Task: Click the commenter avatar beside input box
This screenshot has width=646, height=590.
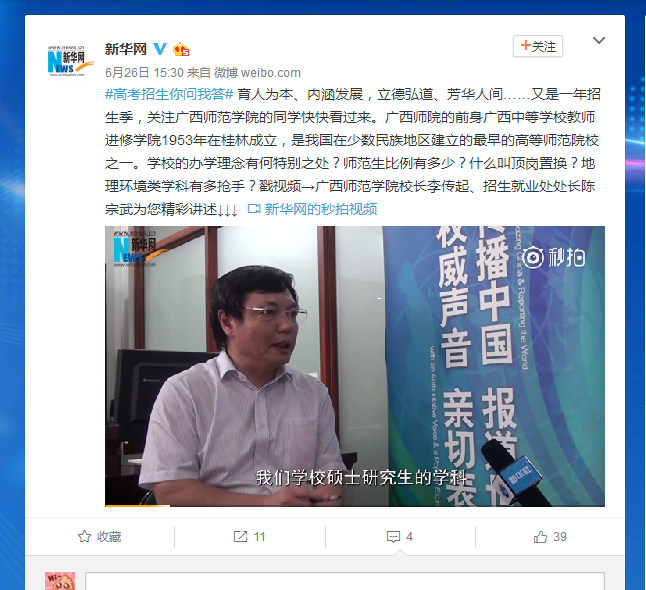Action: click(x=60, y=581)
